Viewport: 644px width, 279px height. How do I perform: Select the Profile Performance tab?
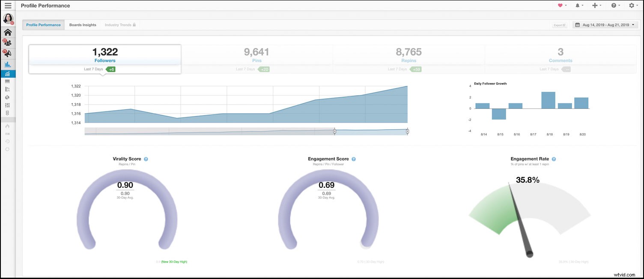43,25
